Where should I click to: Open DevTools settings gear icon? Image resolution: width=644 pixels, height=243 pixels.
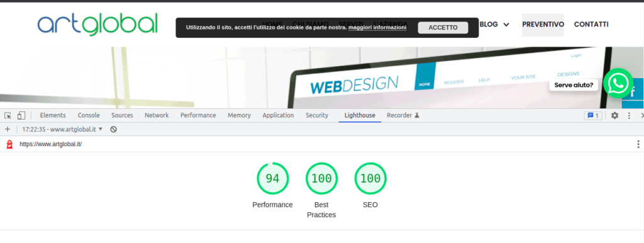point(614,116)
